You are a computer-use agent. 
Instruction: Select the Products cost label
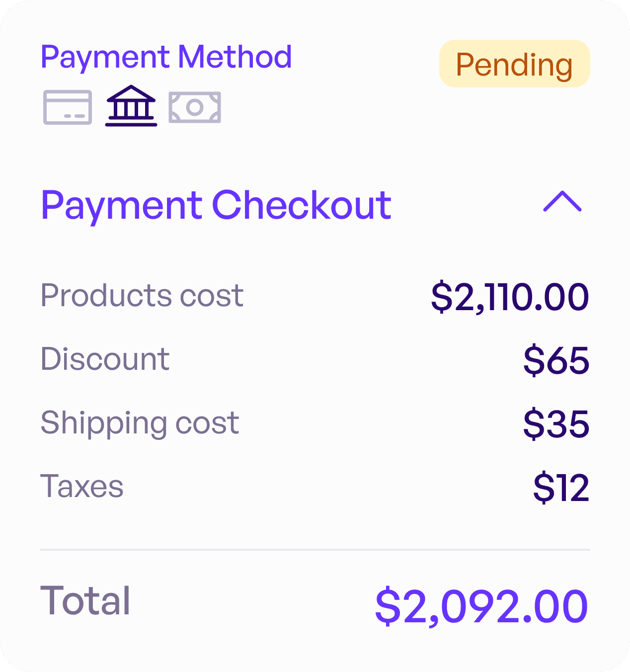tap(142, 296)
